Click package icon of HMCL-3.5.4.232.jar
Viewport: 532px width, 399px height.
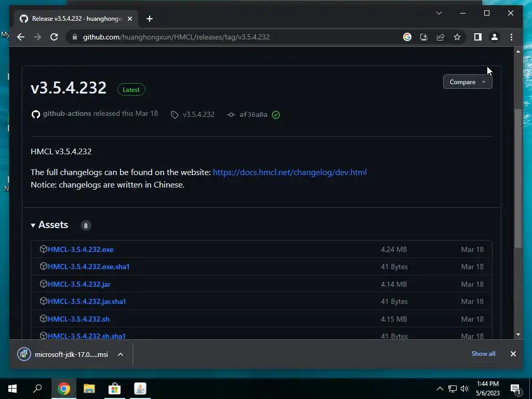[x=44, y=284]
